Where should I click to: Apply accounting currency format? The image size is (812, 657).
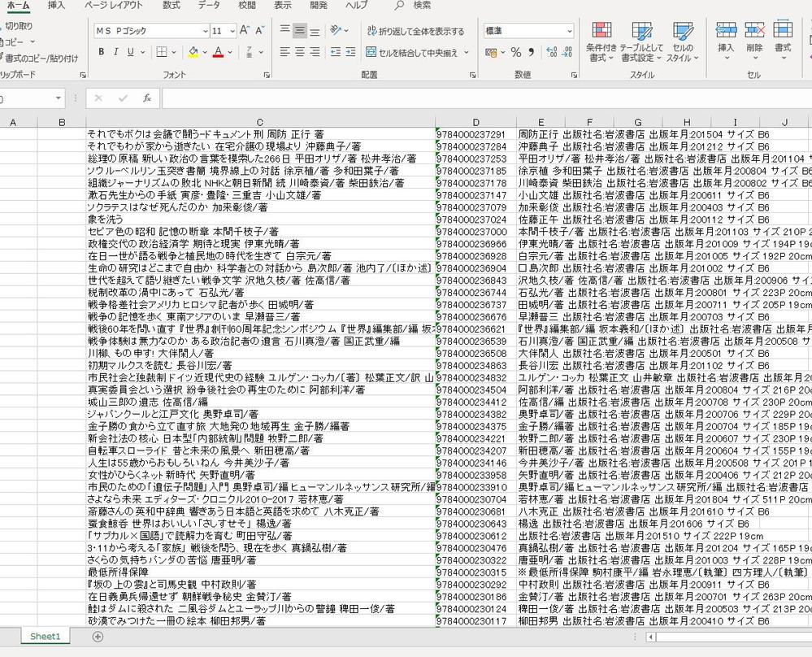tap(491, 52)
